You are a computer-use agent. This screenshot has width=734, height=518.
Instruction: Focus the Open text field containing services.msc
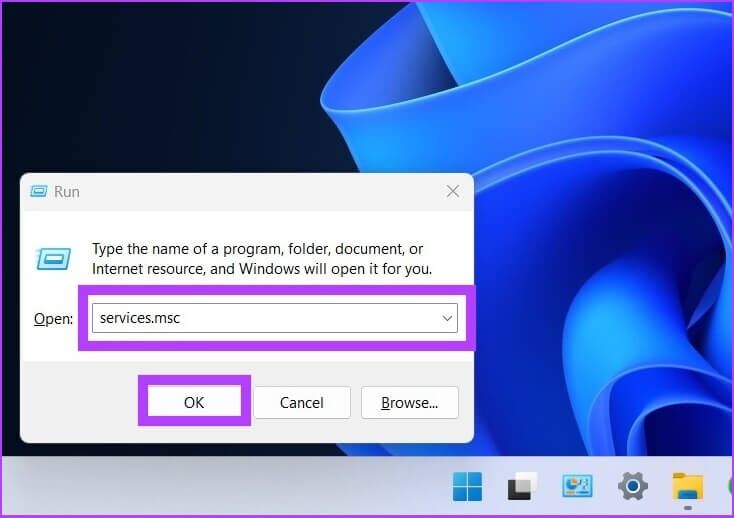(x=275, y=318)
